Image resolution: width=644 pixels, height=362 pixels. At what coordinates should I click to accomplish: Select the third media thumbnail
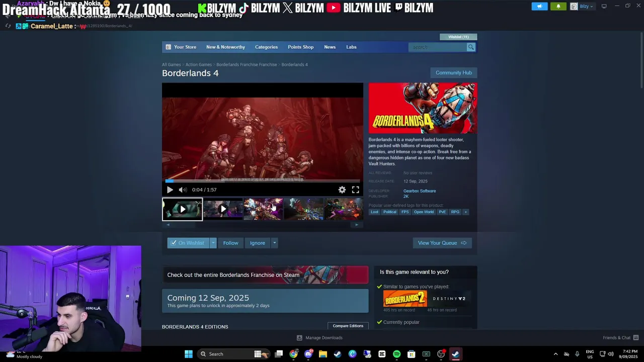pyautogui.click(x=263, y=209)
